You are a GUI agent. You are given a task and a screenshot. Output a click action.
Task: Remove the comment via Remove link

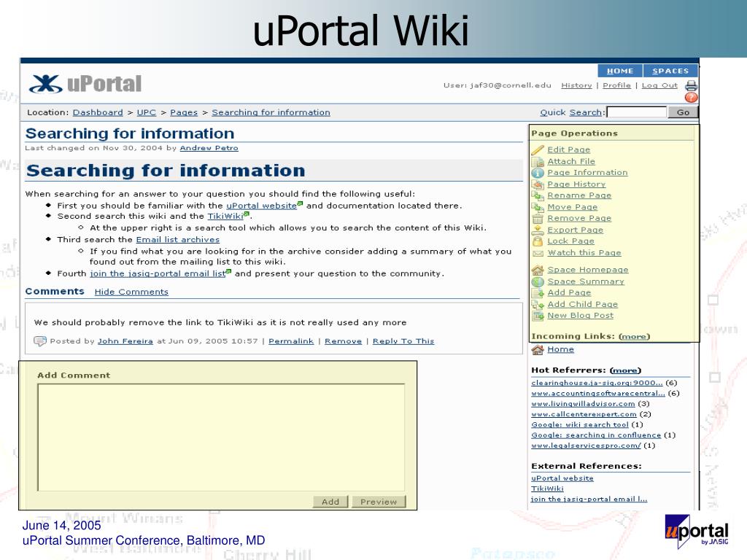(343, 341)
